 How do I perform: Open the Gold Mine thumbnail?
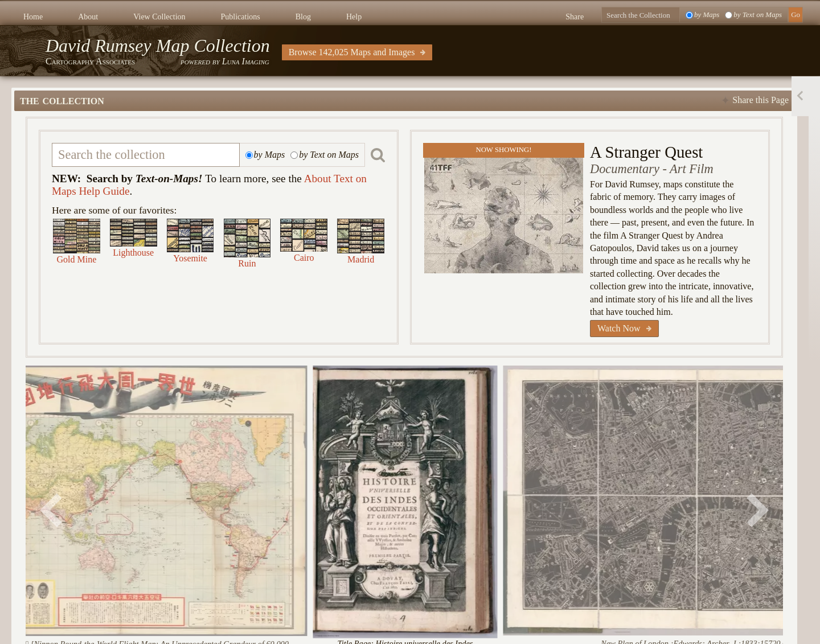coord(76,236)
